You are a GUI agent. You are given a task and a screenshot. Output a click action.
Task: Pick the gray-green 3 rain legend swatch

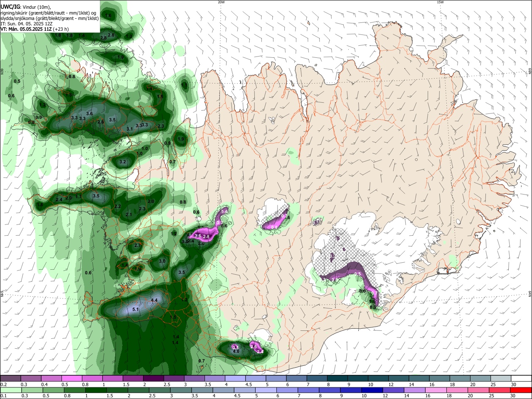point(181,390)
